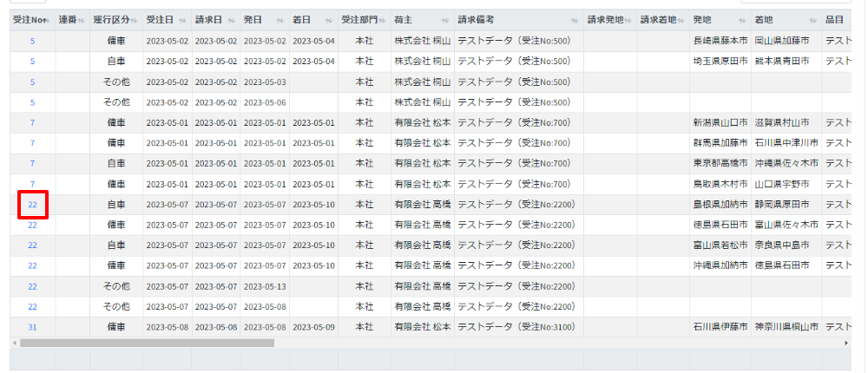
Task: Click the horizontal scrollbar left arrow
Action: point(14,343)
